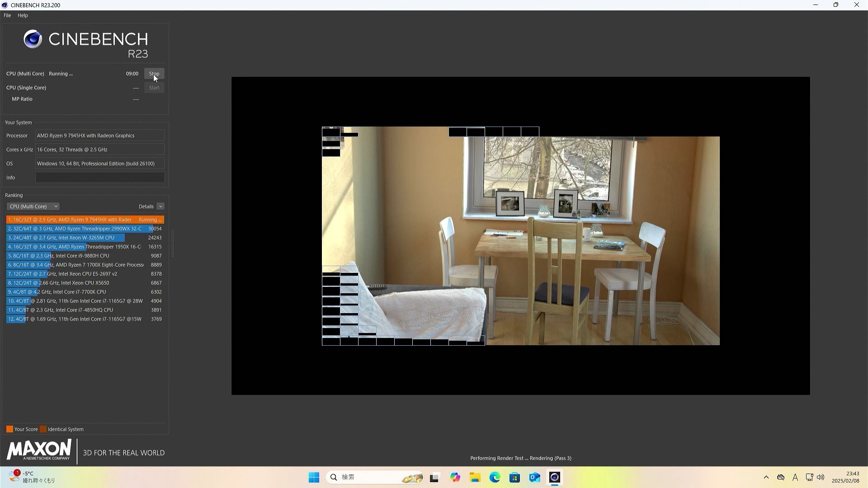
Task: Click the Cinebench logo icon
Action: tap(33, 39)
